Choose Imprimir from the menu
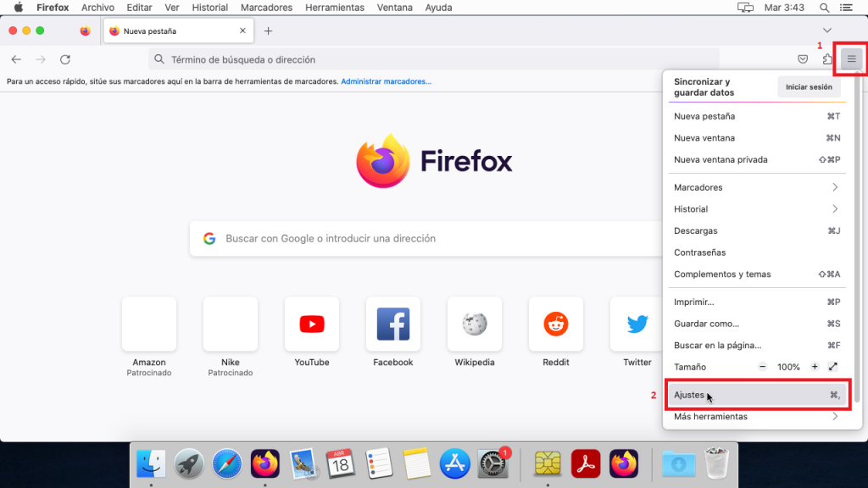The image size is (868, 488). tap(757, 302)
